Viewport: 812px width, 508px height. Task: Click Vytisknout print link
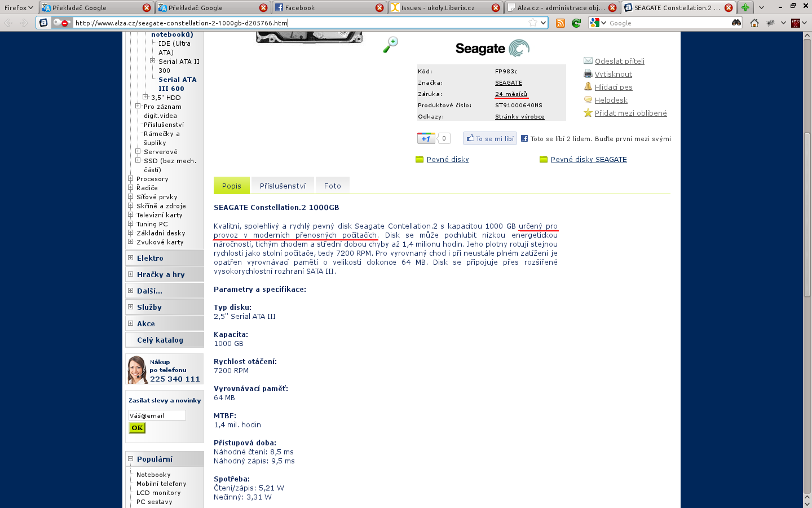(613, 74)
